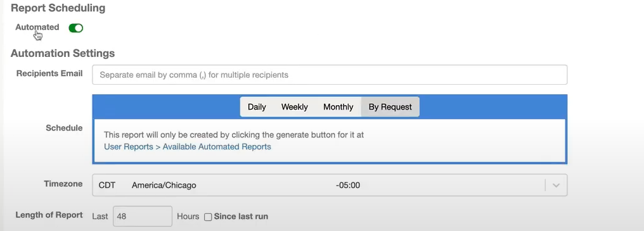Toggle the Automated switch off

[76, 28]
